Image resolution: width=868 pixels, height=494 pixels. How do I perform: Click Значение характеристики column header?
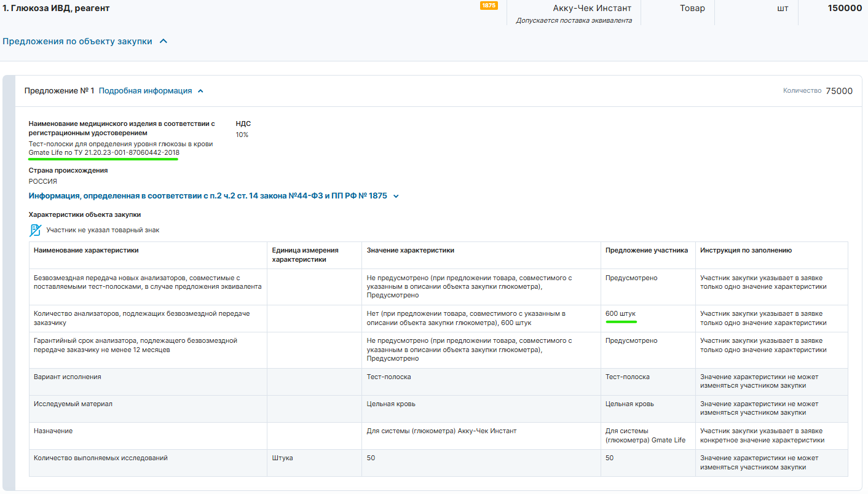(411, 250)
